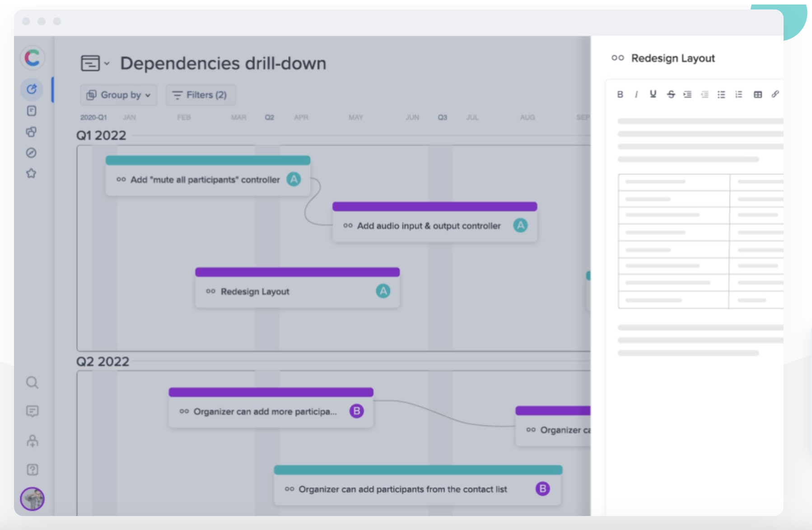Select the Q2 marker on the timeline
Image resolution: width=812 pixels, height=530 pixels.
point(269,117)
